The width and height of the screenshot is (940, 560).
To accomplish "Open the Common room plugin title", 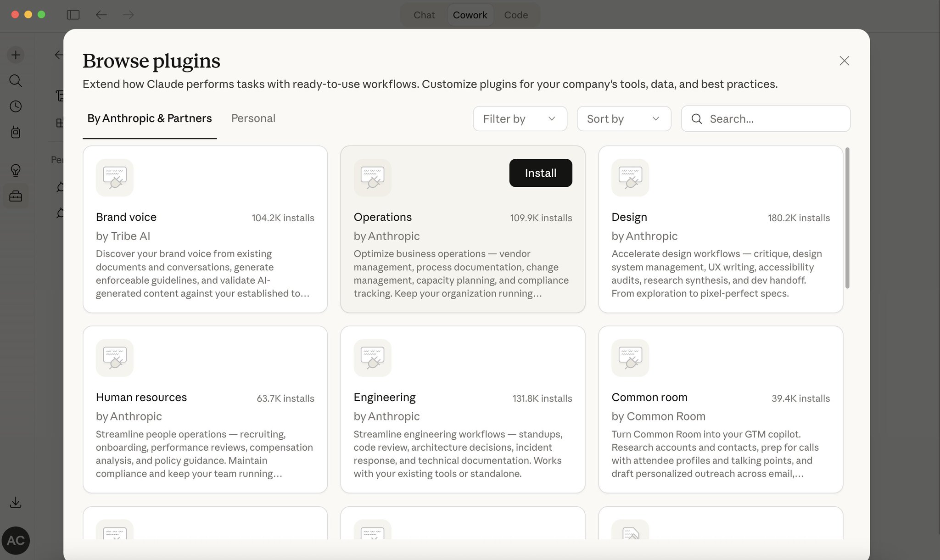I will tap(649, 398).
